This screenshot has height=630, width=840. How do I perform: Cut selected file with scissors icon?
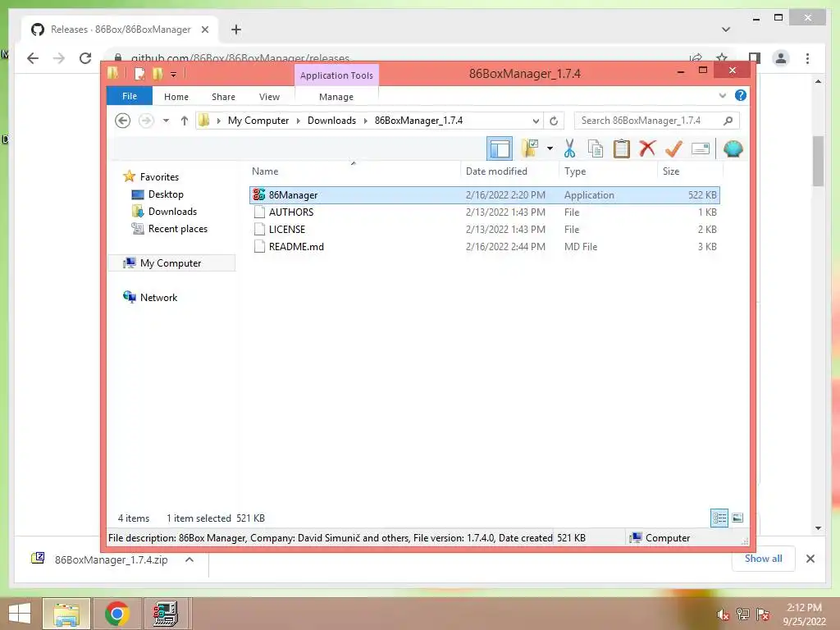[569, 148]
